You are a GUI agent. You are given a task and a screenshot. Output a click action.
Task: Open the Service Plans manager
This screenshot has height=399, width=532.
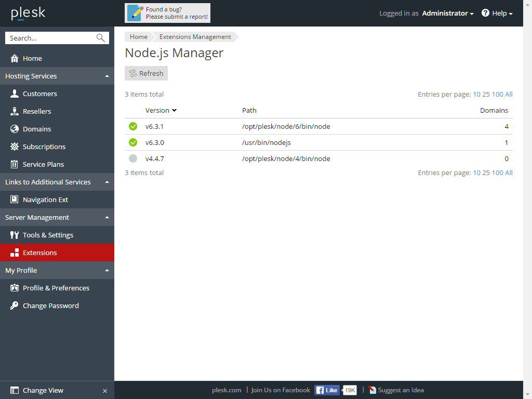click(x=43, y=164)
